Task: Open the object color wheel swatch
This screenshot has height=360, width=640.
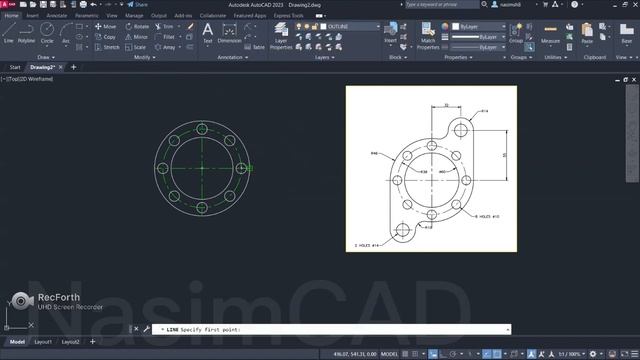Action: point(444,27)
